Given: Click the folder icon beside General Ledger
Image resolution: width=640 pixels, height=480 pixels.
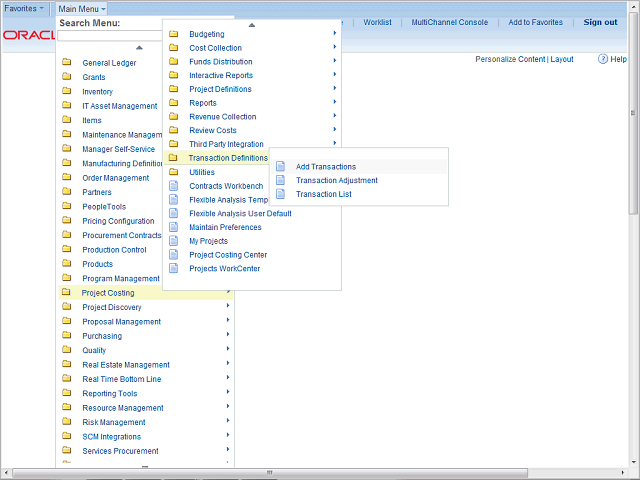Looking at the screenshot, I should (67, 62).
